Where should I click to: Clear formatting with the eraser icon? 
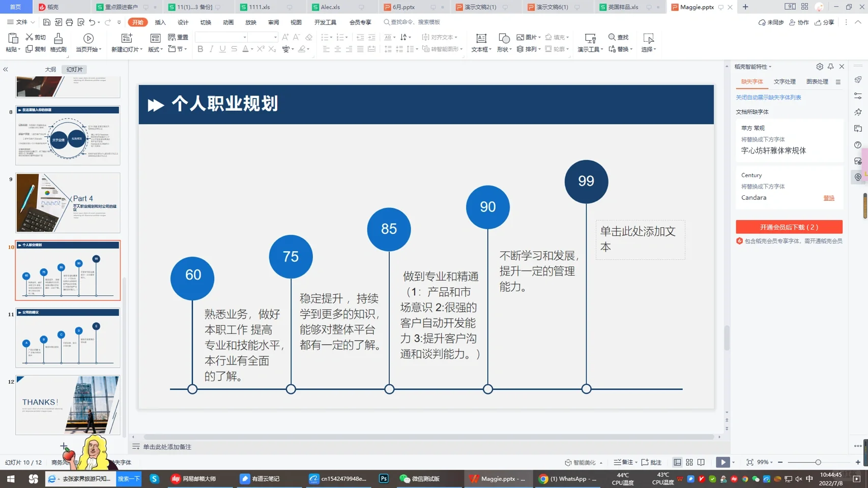pos(309,37)
